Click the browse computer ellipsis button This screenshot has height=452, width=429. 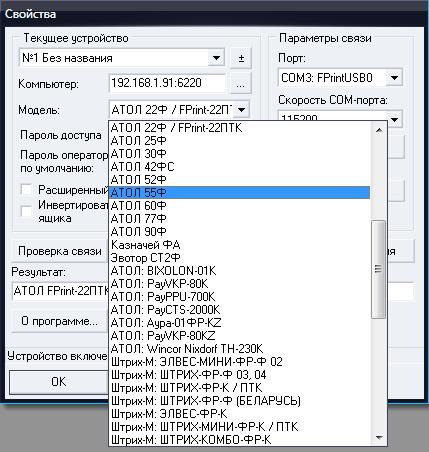241,83
